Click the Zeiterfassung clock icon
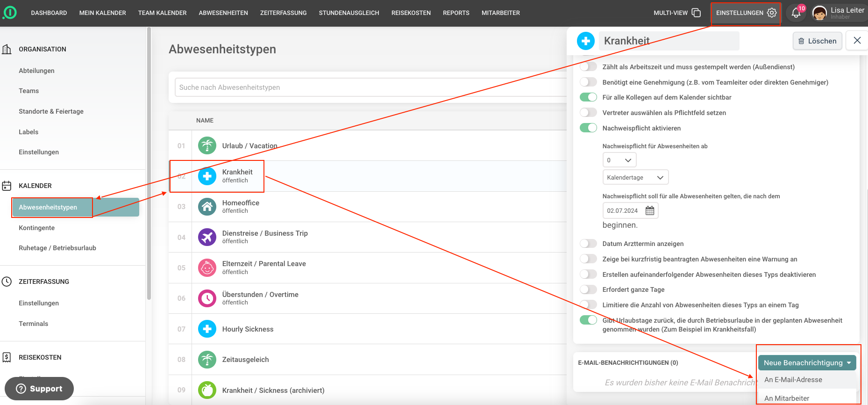 coord(7,282)
